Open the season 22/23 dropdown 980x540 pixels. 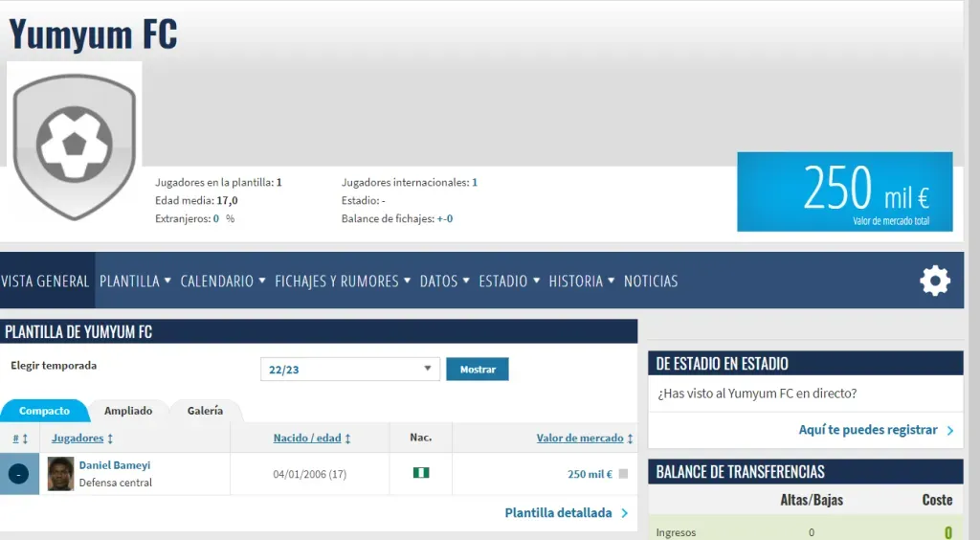[349, 370]
